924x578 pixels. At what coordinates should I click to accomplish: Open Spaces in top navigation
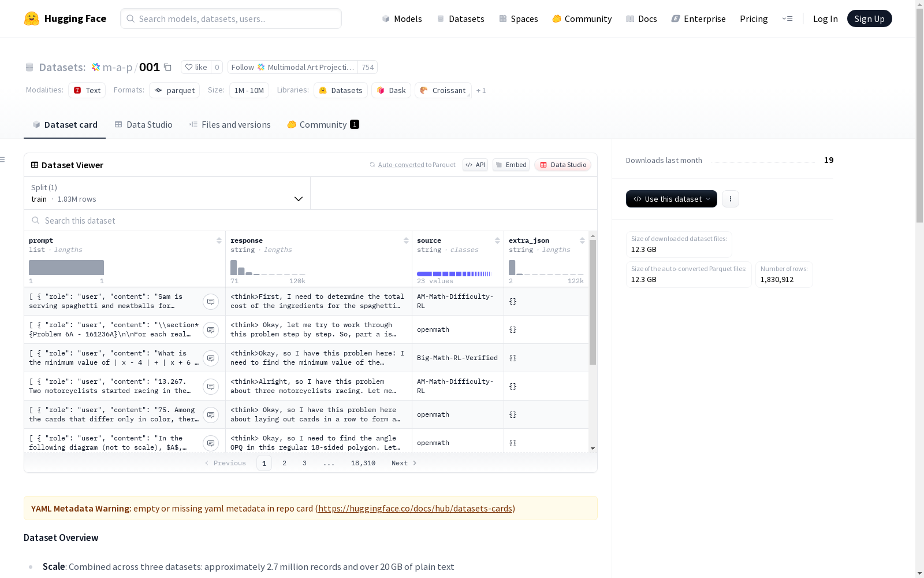(x=518, y=18)
